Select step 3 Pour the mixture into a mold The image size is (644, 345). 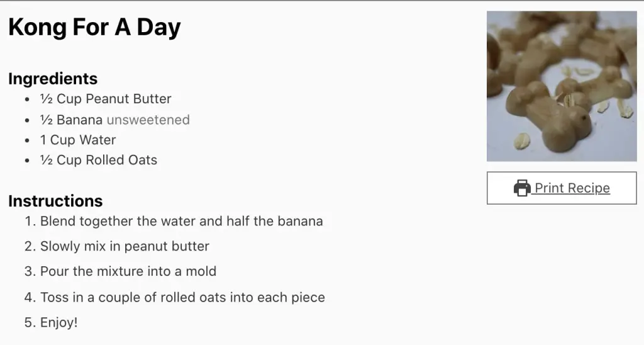pyautogui.click(x=128, y=271)
